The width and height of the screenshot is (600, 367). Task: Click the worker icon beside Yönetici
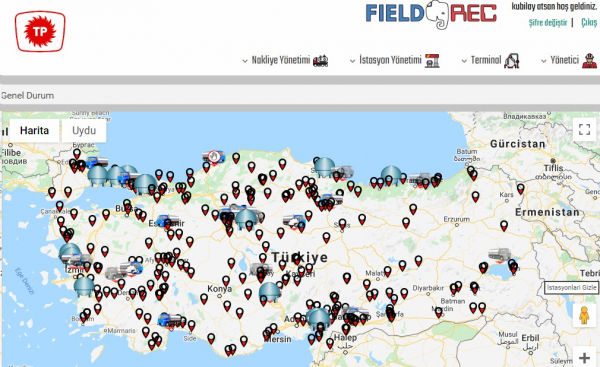click(x=590, y=60)
